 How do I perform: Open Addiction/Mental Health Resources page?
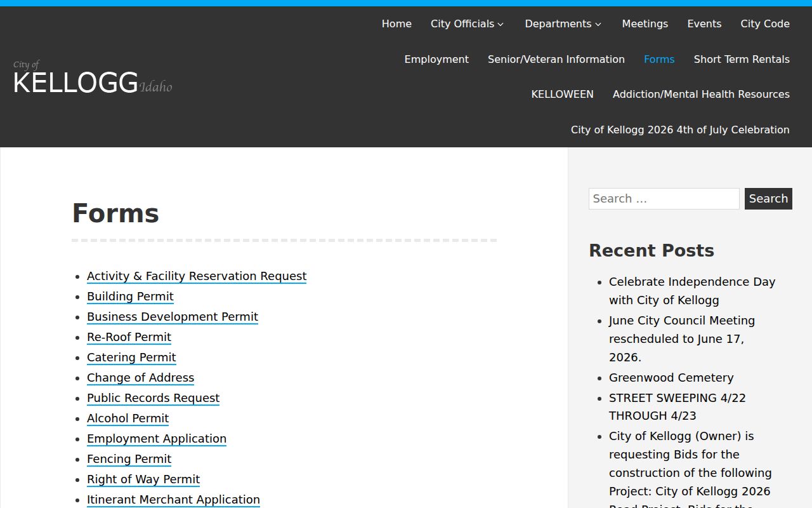pyautogui.click(x=701, y=94)
